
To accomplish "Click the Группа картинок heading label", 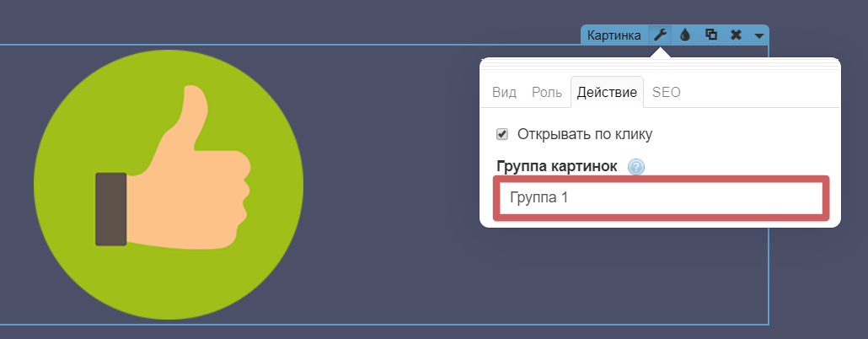I will 557,167.
